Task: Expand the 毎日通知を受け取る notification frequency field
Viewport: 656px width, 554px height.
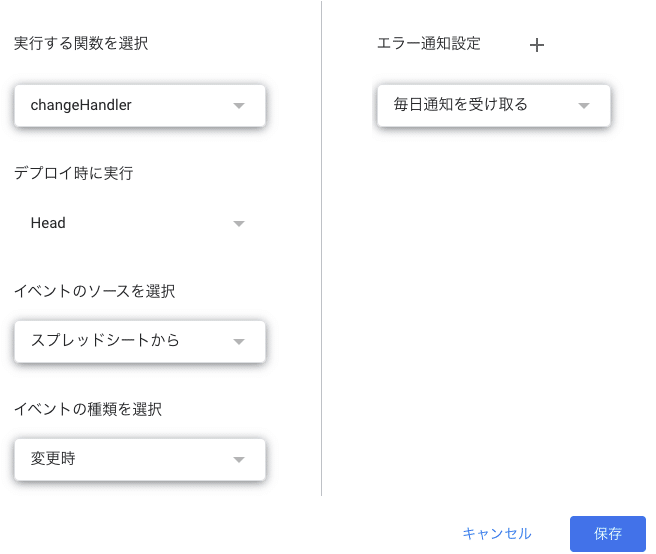Action: pyautogui.click(x=480, y=105)
